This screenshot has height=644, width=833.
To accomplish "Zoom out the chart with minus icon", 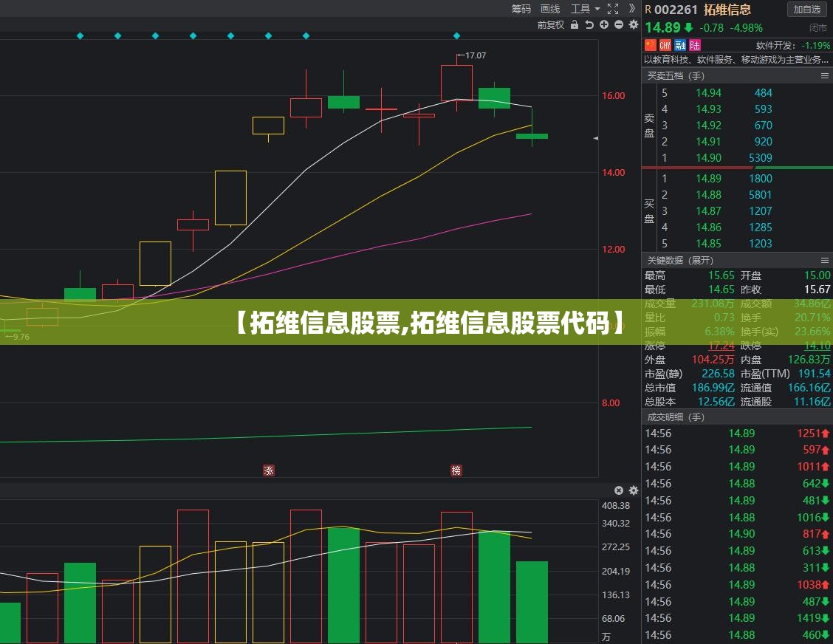I will click(x=619, y=24).
